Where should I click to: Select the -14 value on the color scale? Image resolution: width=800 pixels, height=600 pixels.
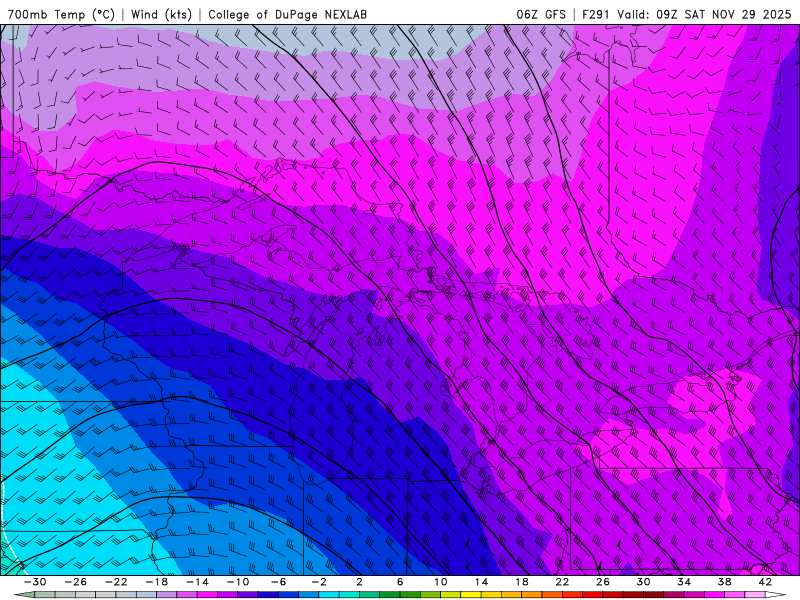pyautogui.click(x=197, y=582)
